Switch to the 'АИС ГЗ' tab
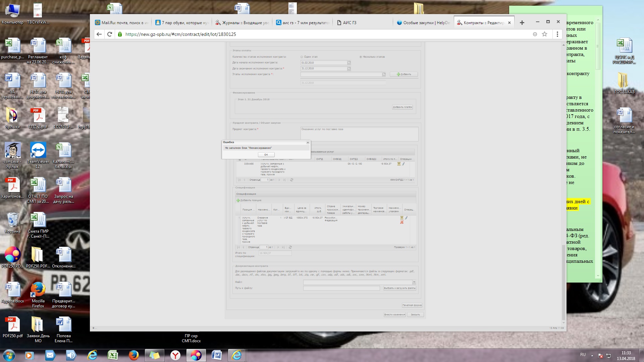 pos(363,22)
